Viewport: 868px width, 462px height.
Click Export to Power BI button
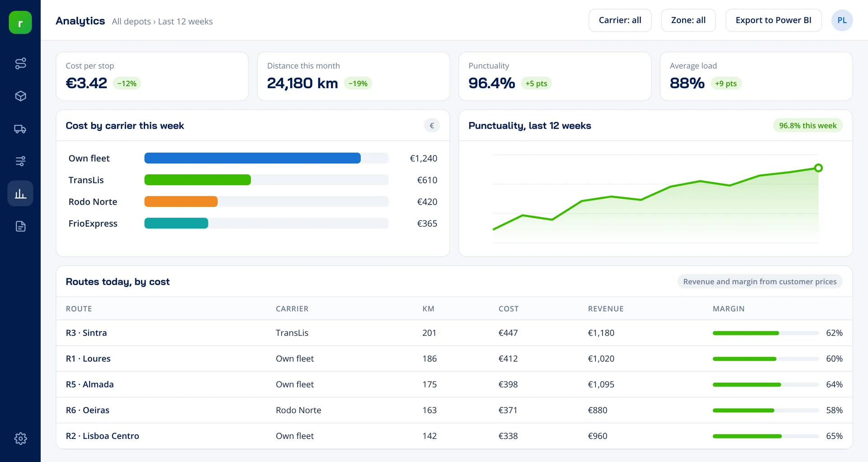773,20
